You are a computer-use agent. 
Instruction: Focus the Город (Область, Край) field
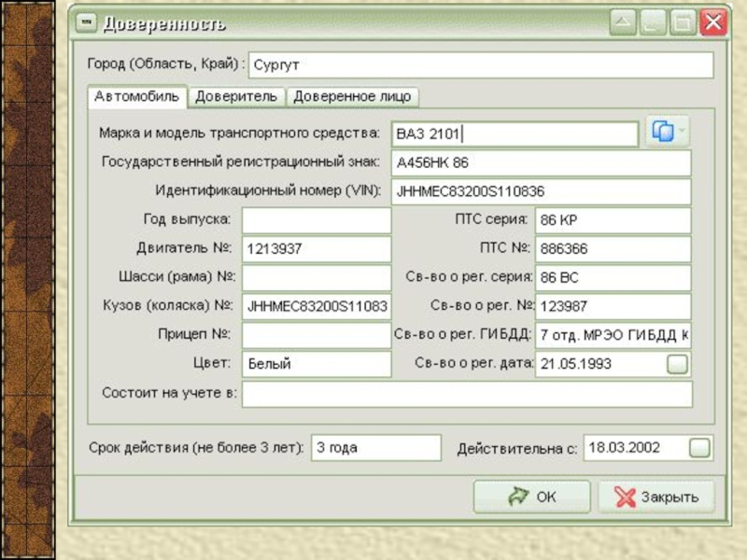480,65
